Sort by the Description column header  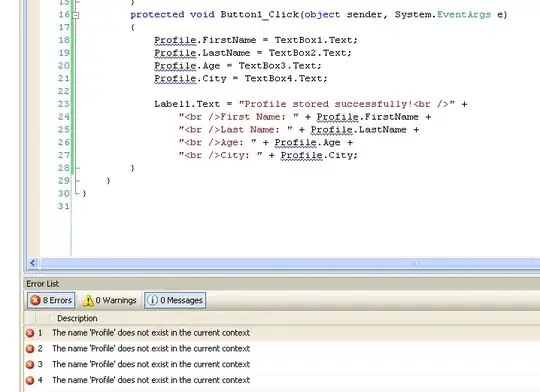tap(77, 318)
